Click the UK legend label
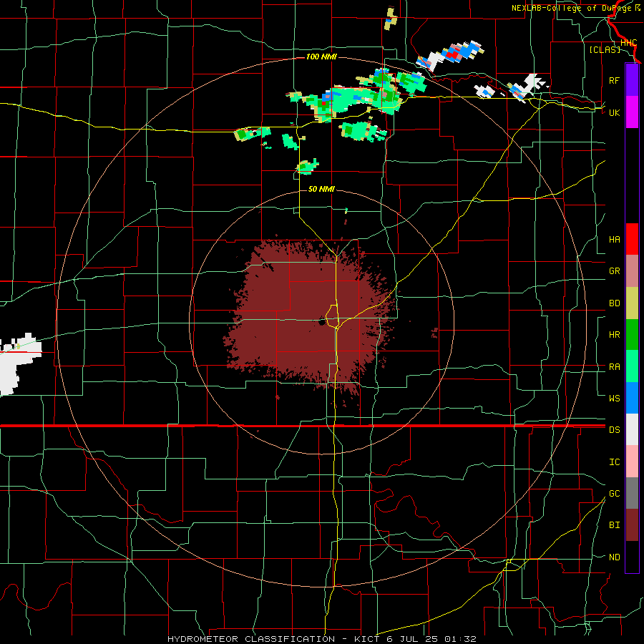This screenshot has width=644, height=644. pyautogui.click(x=614, y=112)
